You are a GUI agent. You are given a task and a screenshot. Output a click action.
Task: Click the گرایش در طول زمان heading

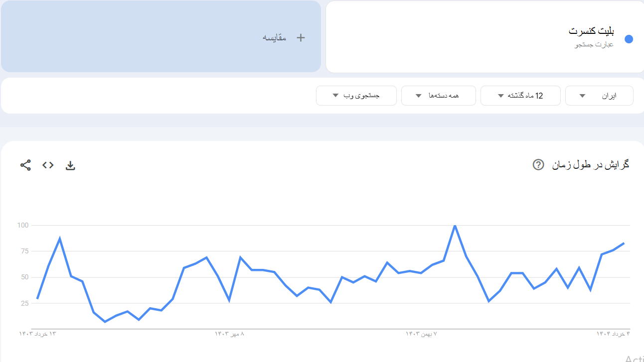591,165
